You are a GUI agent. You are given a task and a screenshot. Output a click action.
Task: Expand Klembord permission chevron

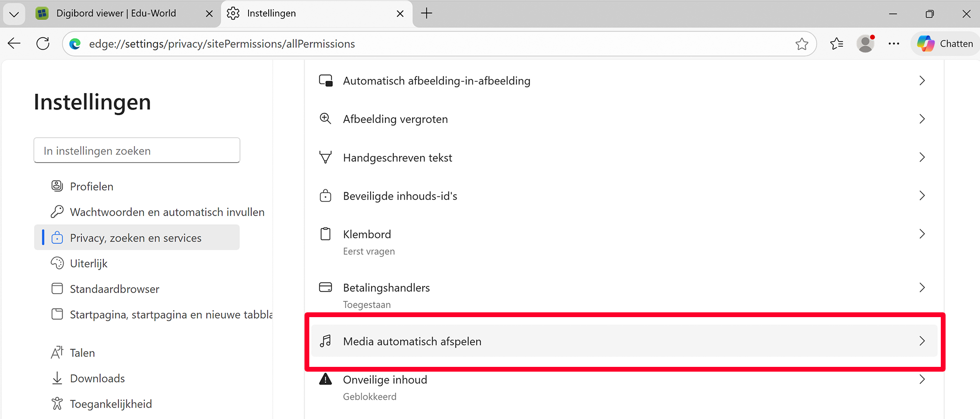[x=922, y=234]
